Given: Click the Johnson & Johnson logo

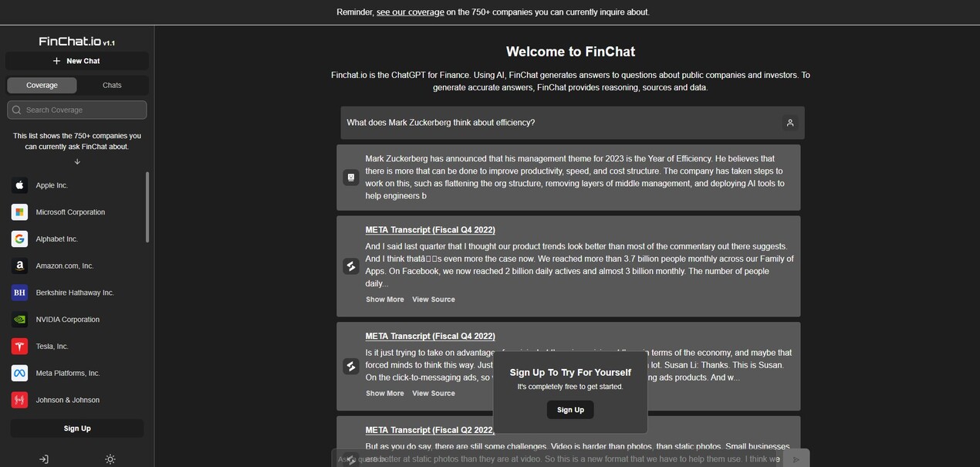Looking at the screenshot, I should (19, 400).
